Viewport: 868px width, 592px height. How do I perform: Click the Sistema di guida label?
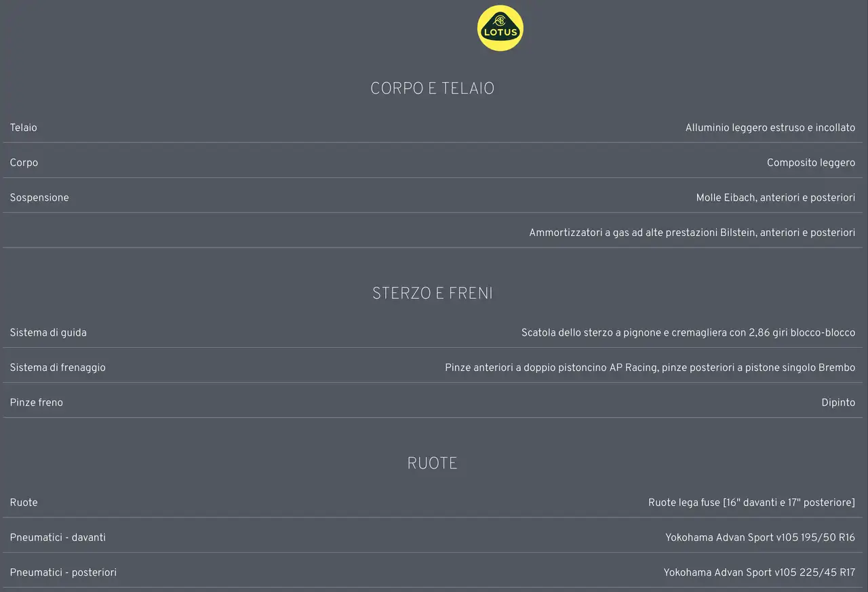pyautogui.click(x=48, y=332)
